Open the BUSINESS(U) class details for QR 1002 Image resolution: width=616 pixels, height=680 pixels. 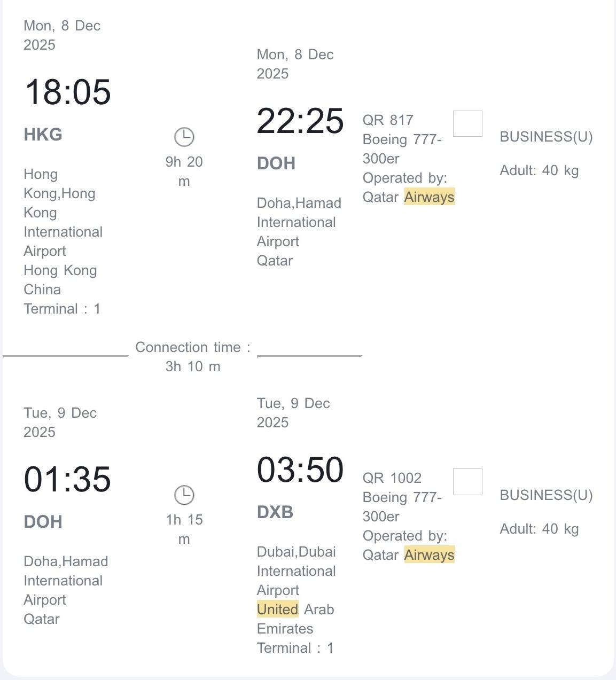click(546, 495)
